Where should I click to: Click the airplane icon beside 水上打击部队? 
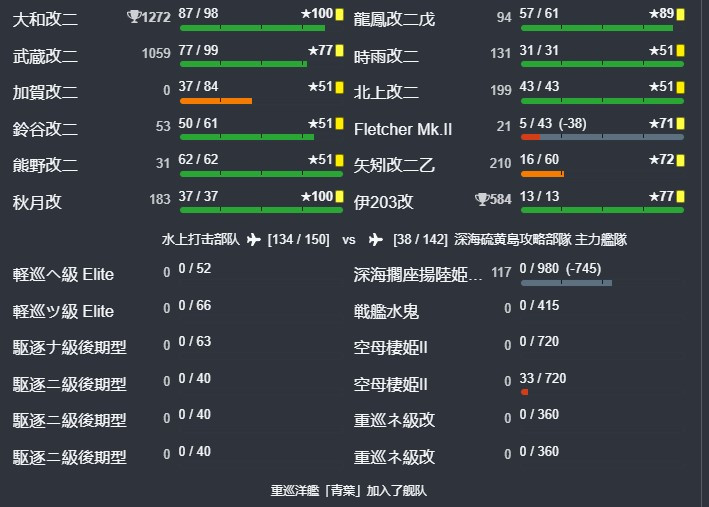point(254,239)
